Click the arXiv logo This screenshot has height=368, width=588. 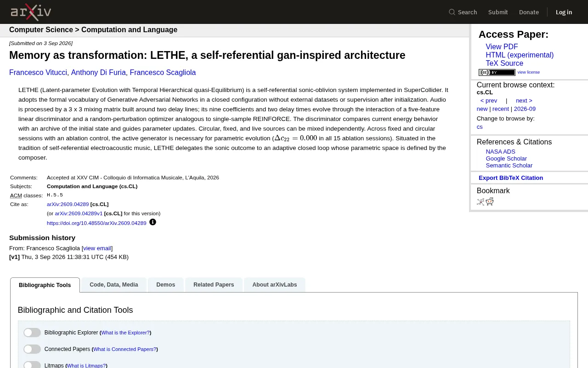31,12
